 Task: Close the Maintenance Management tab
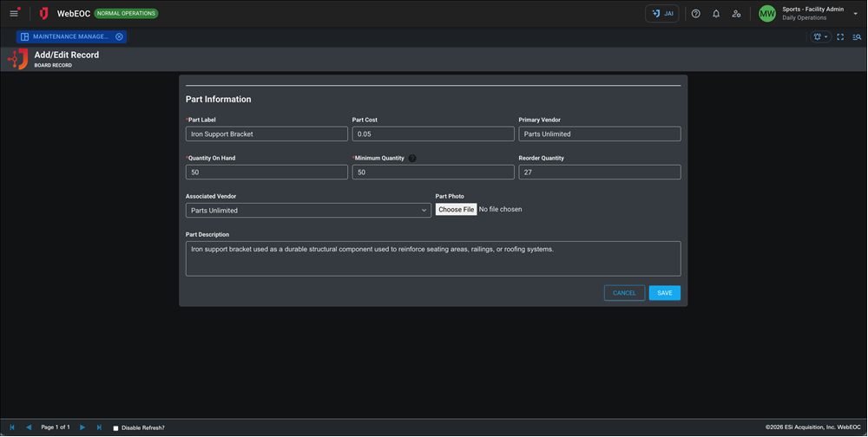tap(120, 37)
